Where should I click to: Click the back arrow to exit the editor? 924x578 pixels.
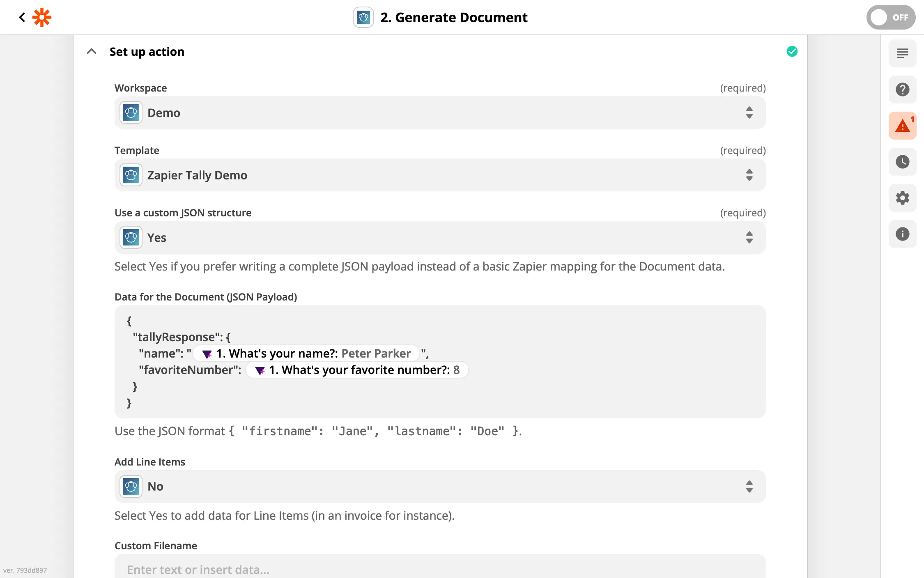(22, 17)
